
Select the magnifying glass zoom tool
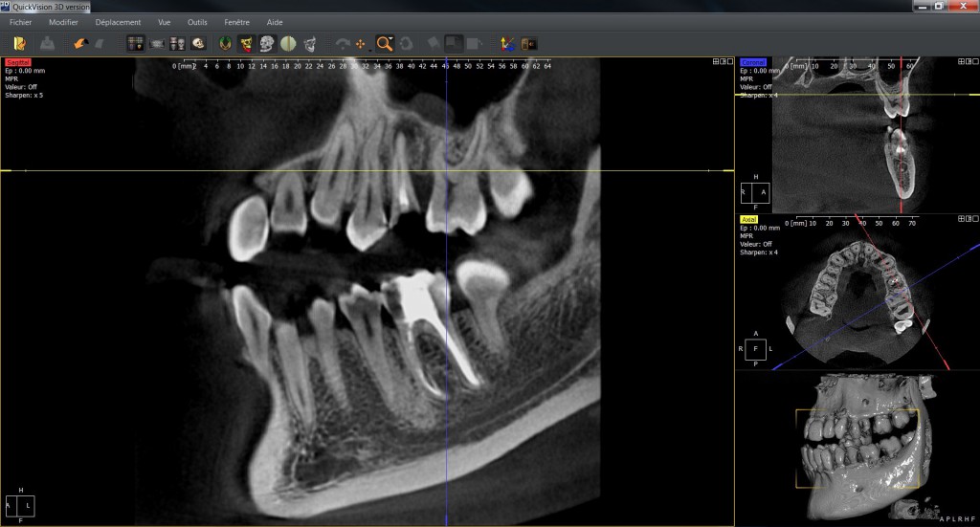[x=384, y=43]
